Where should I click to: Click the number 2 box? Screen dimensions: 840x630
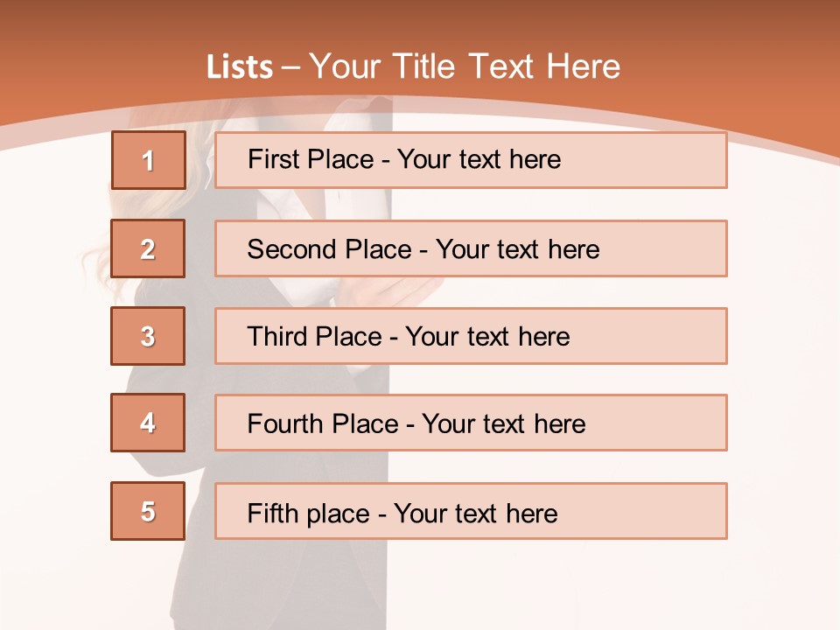click(148, 248)
